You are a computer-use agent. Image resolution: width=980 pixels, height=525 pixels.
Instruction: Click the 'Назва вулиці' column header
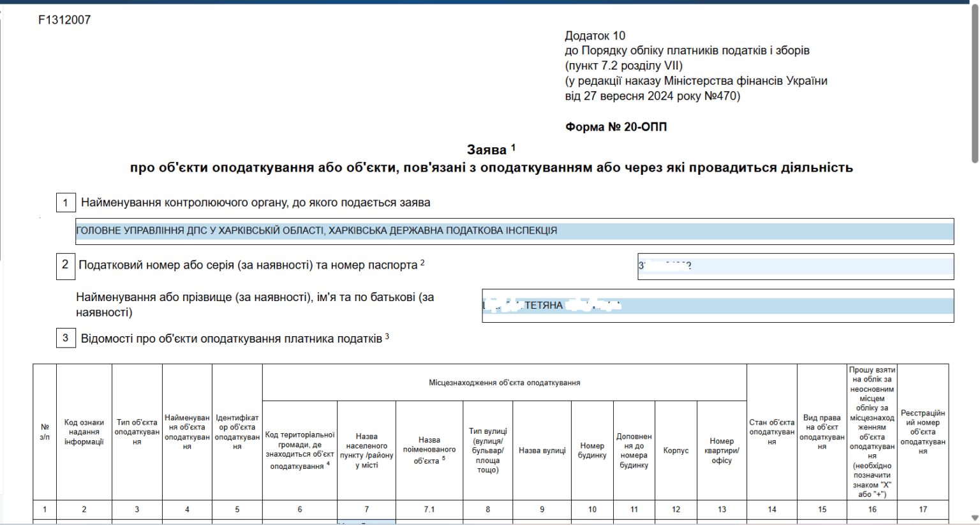click(542, 450)
